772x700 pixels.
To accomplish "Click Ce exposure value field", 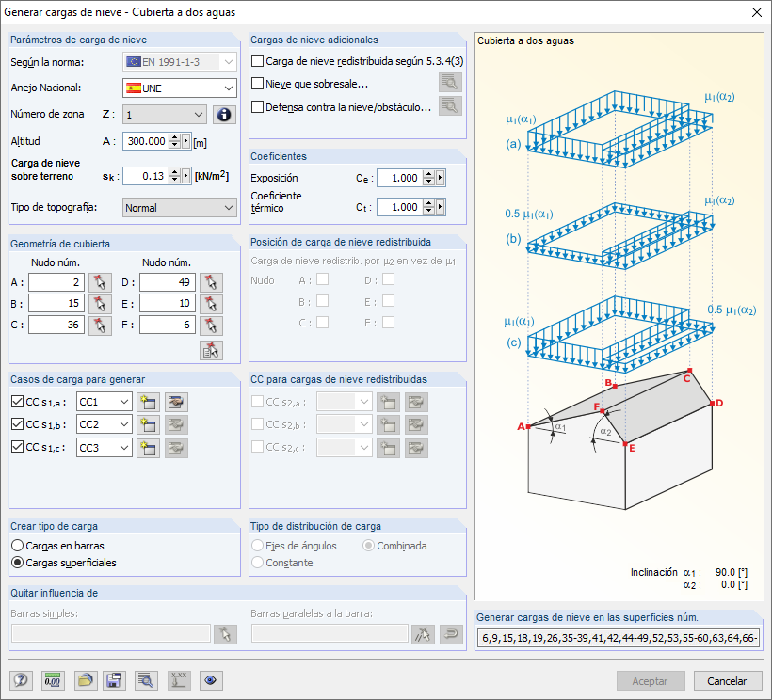I will coord(400,178).
